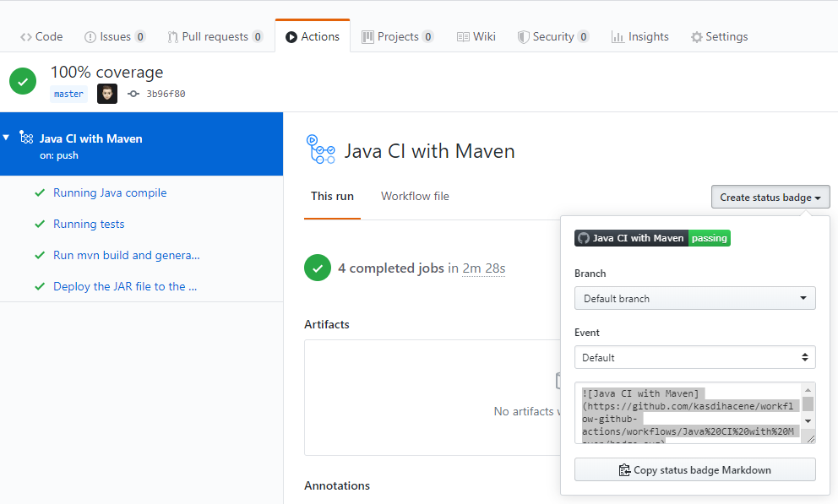This screenshot has height=504, width=838.
Task: Open the Issues tab
Action: click(x=114, y=36)
